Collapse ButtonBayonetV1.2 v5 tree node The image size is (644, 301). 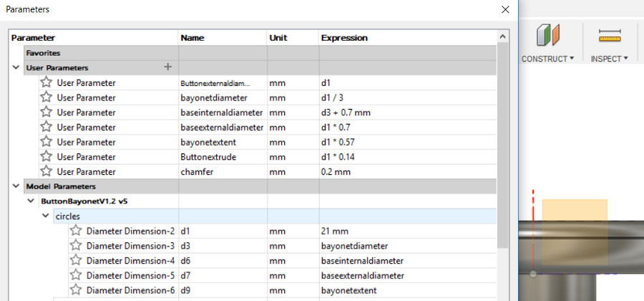[x=31, y=201]
